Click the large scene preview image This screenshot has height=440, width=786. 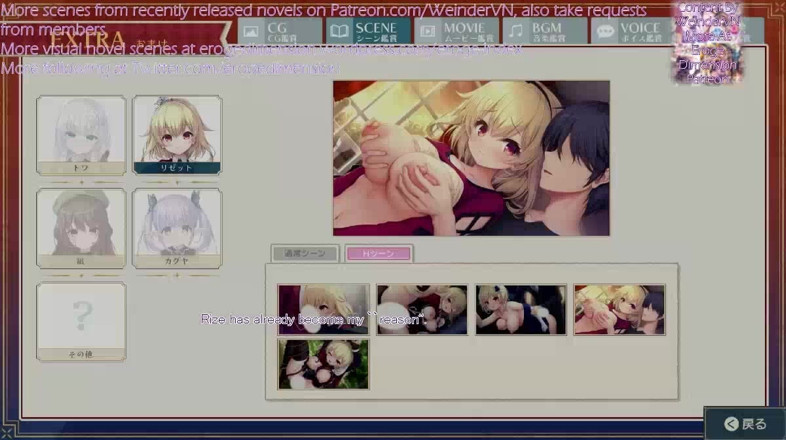pyautogui.click(x=471, y=158)
